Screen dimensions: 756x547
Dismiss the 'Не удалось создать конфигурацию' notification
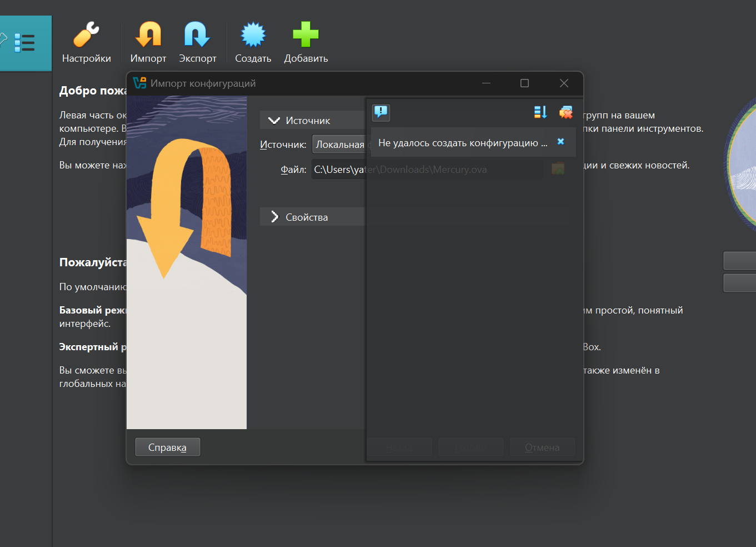[560, 142]
